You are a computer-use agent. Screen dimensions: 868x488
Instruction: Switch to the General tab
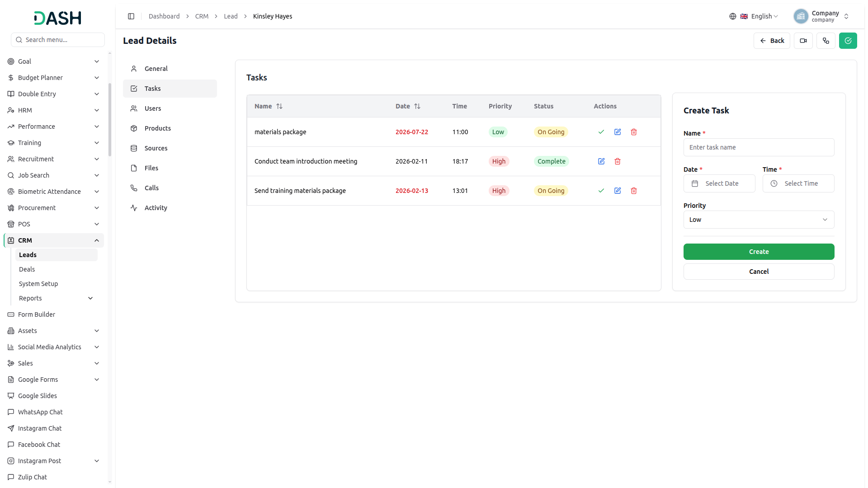click(x=170, y=69)
